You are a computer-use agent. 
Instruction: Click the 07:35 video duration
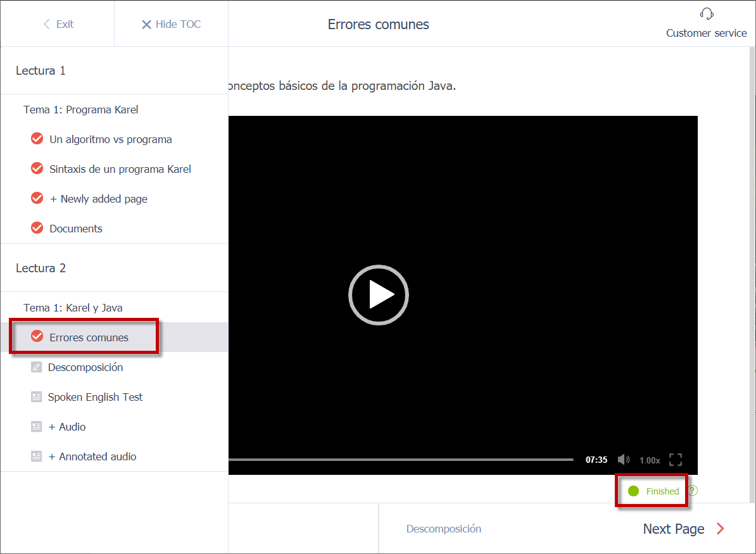coord(596,460)
